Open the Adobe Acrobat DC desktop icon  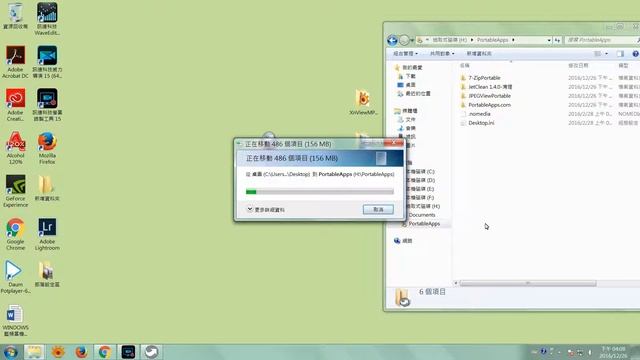pyautogui.click(x=16, y=62)
